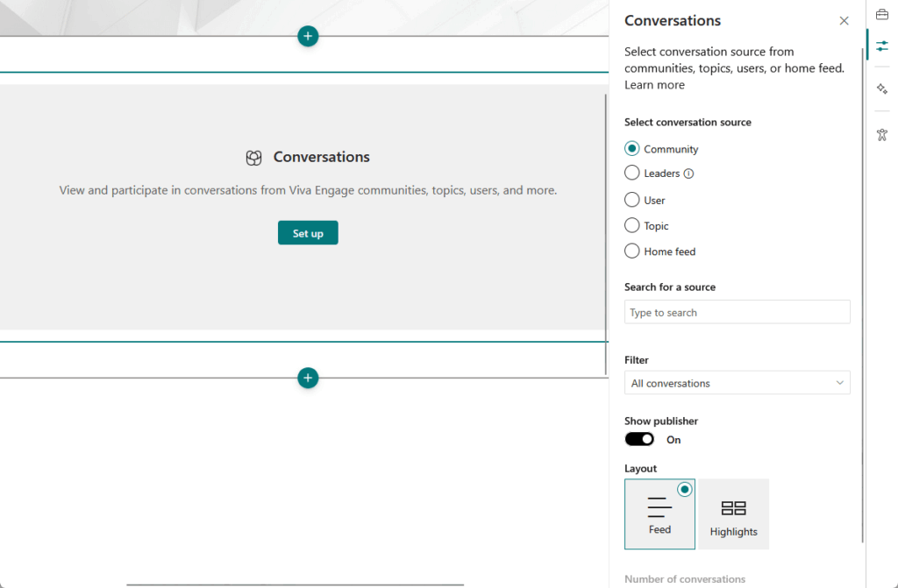898x588 pixels.
Task: Click the Filter label
Action: [x=637, y=360]
